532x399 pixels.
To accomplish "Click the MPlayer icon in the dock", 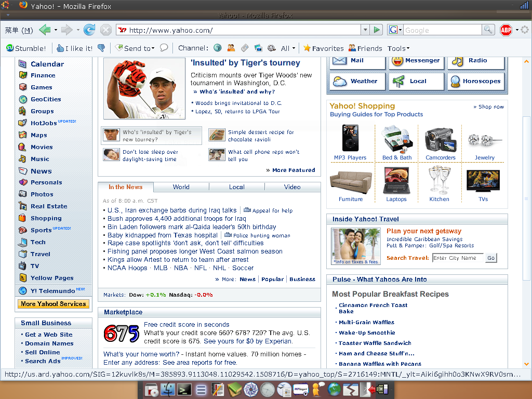I will pyautogui.click(x=301, y=390).
